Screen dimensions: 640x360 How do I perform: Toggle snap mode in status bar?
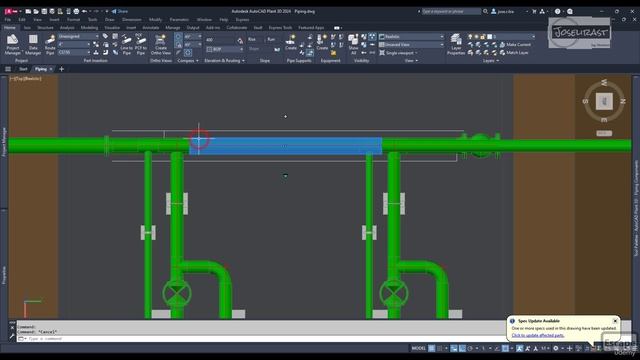[x=440, y=348]
